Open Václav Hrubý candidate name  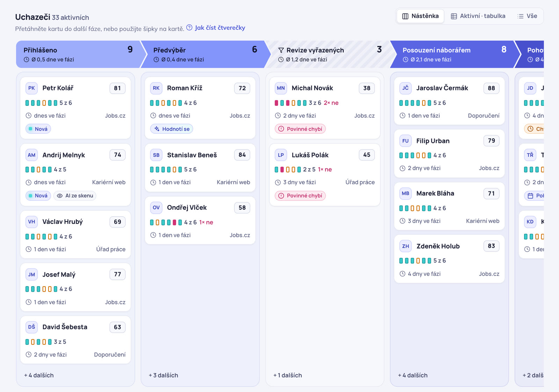pyautogui.click(x=63, y=222)
